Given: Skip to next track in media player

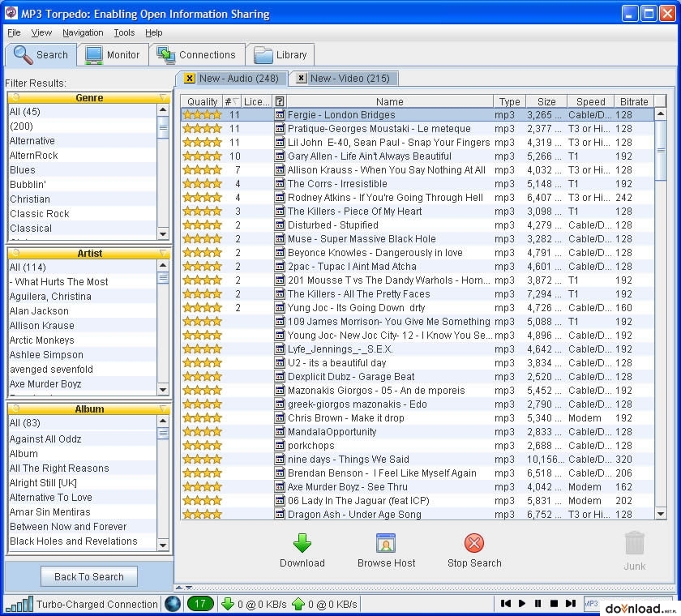Looking at the screenshot, I should coord(571,603).
